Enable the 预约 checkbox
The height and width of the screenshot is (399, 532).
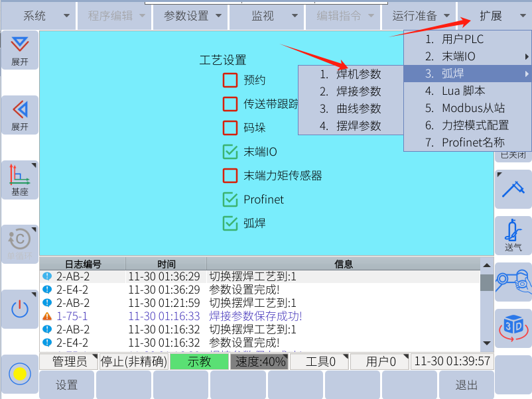click(230, 80)
